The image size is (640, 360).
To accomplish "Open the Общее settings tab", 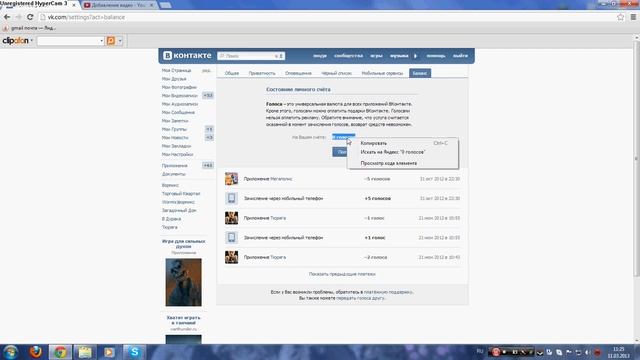I will pos(232,73).
